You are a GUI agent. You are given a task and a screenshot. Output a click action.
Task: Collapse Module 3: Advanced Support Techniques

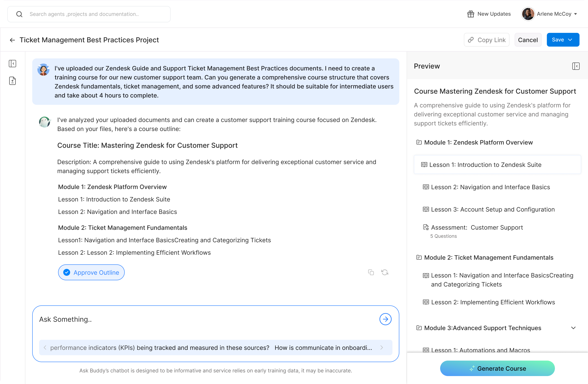(573, 328)
